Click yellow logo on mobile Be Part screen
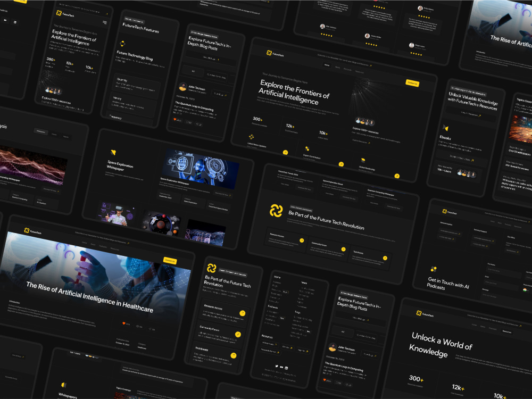 point(212,268)
